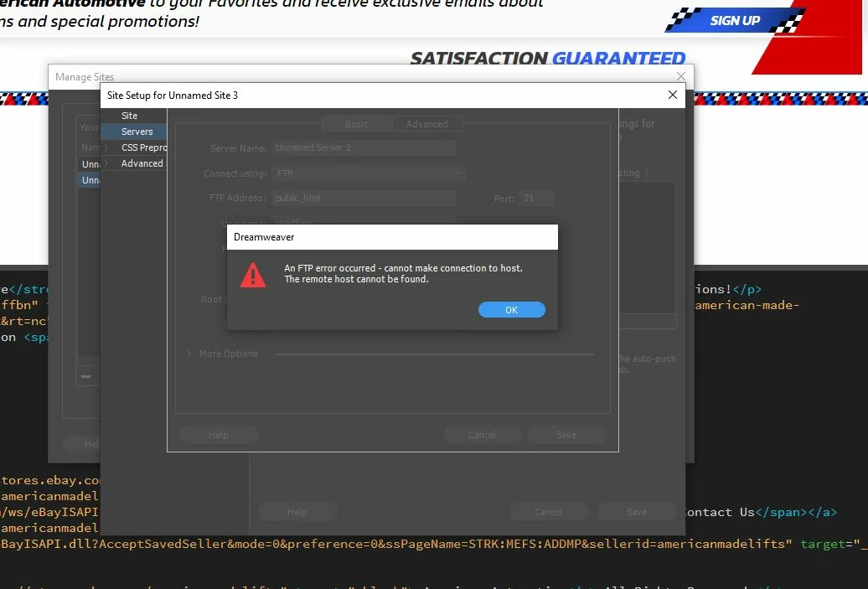Viewport: 868px width, 589px height.
Task: Click the red warning icon in error dialog
Action: [253, 275]
